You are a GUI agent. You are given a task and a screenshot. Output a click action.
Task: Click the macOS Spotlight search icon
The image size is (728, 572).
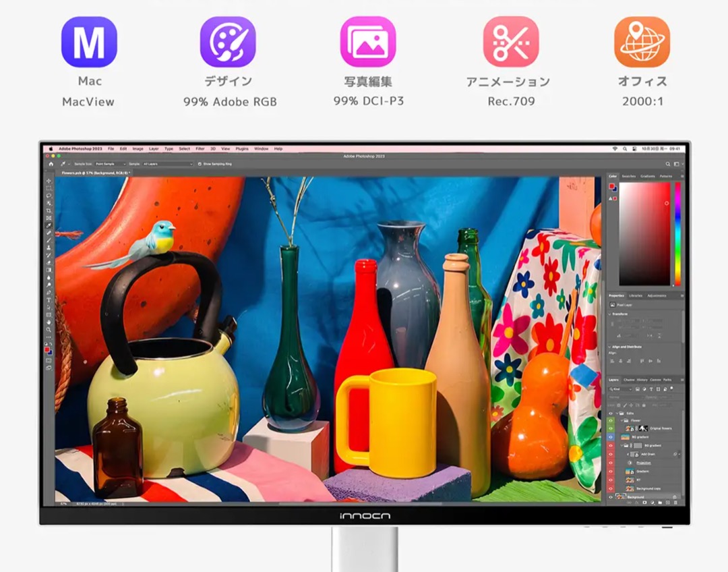[625, 148]
